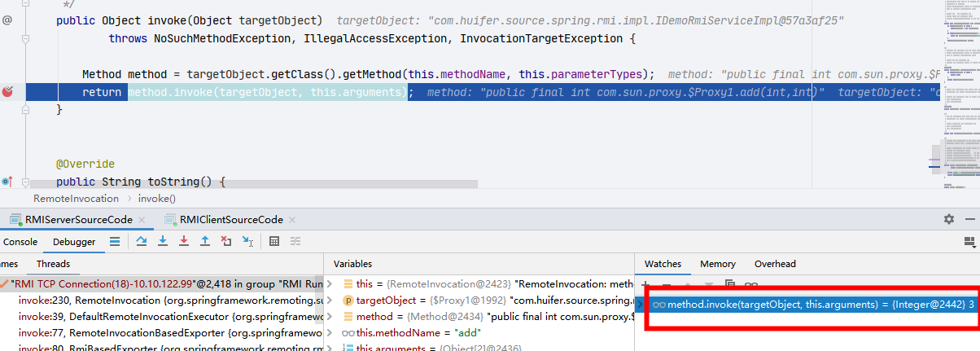Open debug tool window settings gear
The width and height of the screenshot is (980, 351).
pyautogui.click(x=948, y=219)
